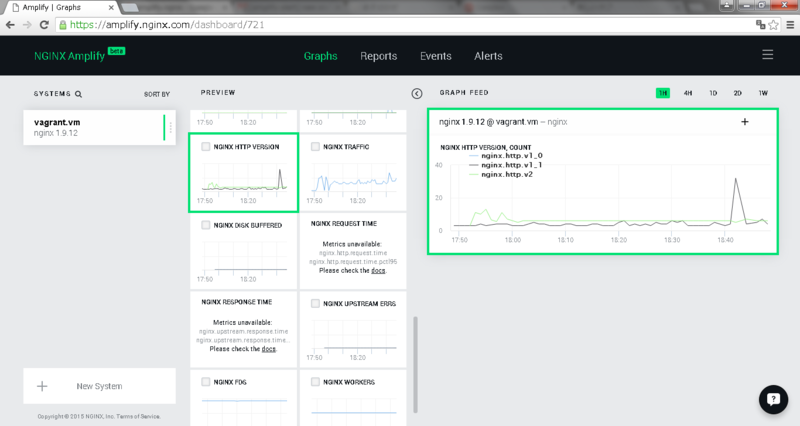Click the SYSTEMS heading
The width and height of the screenshot is (800, 426).
pos(52,94)
